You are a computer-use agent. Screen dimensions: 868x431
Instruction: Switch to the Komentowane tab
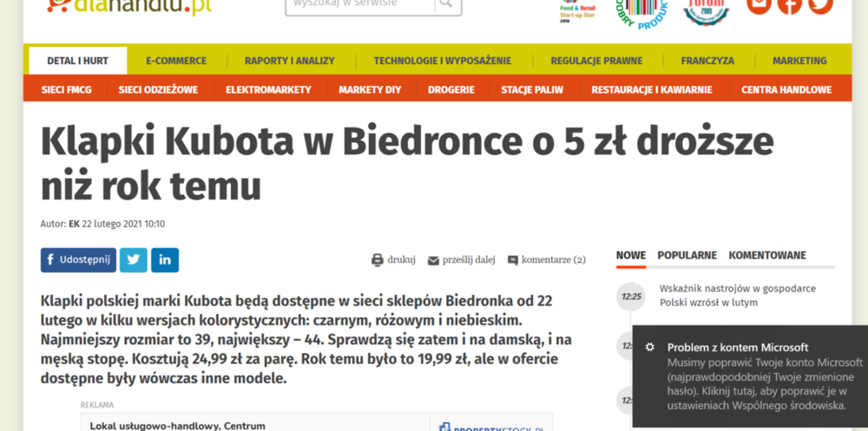click(767, 256)
